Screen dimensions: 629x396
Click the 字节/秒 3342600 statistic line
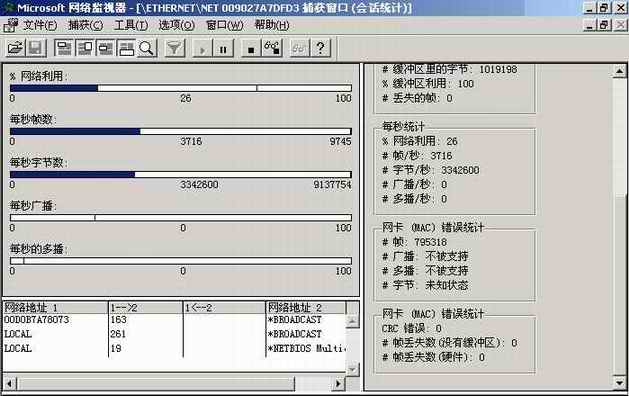(x=430, y=170)
